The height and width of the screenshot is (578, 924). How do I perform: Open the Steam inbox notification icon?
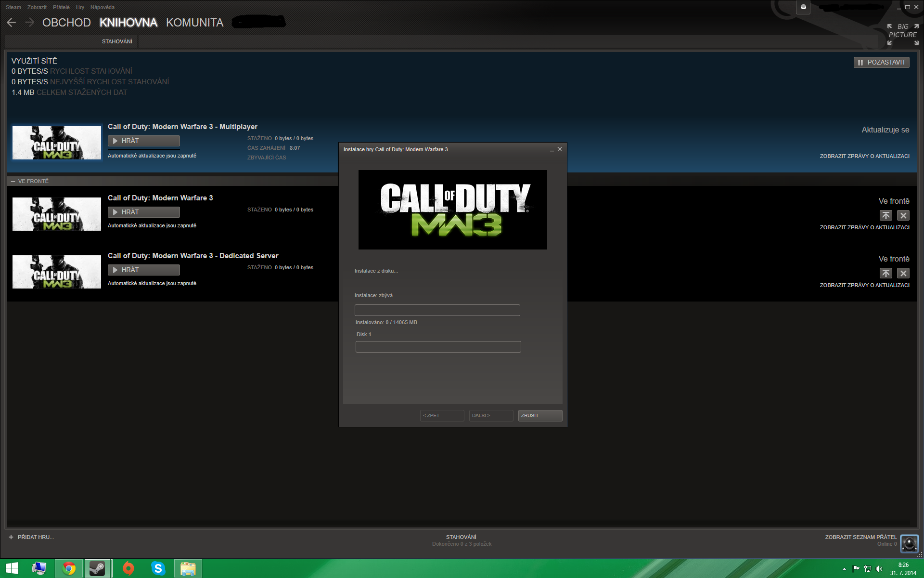point(803,7)
